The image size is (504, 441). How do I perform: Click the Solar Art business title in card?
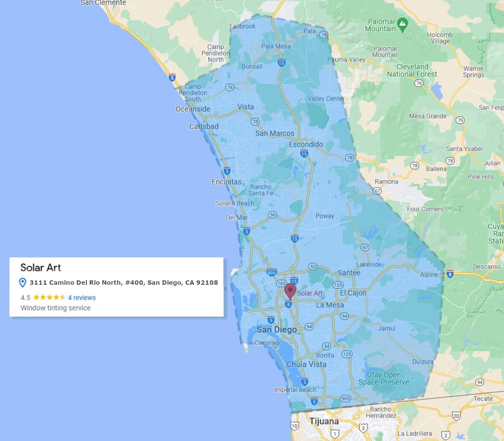coord(41,268)
